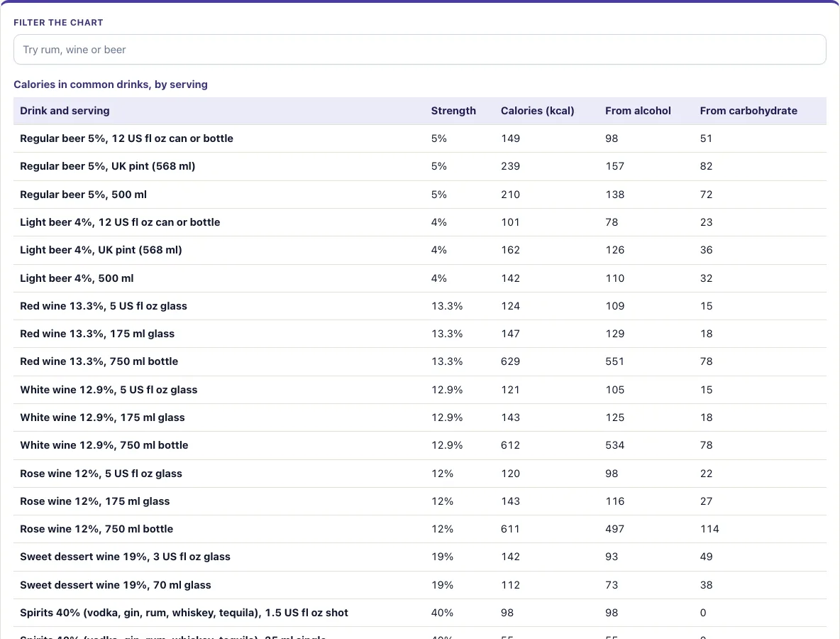Click the filter chart search field
This screenshot has height=639, width=840.
[419, 49]
